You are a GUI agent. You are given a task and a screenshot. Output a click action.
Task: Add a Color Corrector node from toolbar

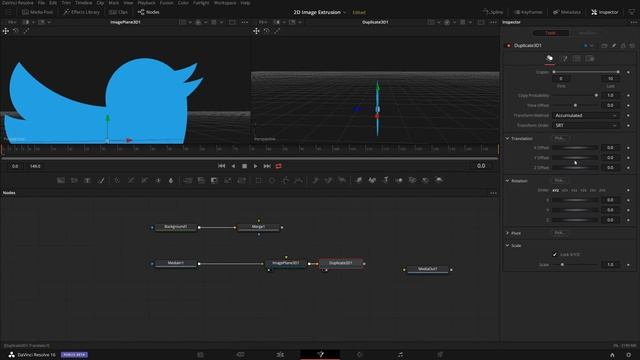pyautogui.click(x=117, y=180)
